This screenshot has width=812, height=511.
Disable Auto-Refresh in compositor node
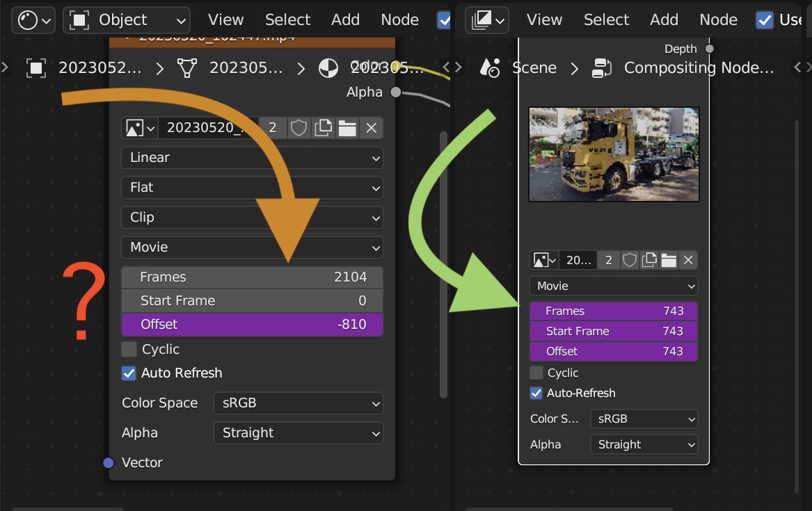pyautogui.click(x=536, y=393)
